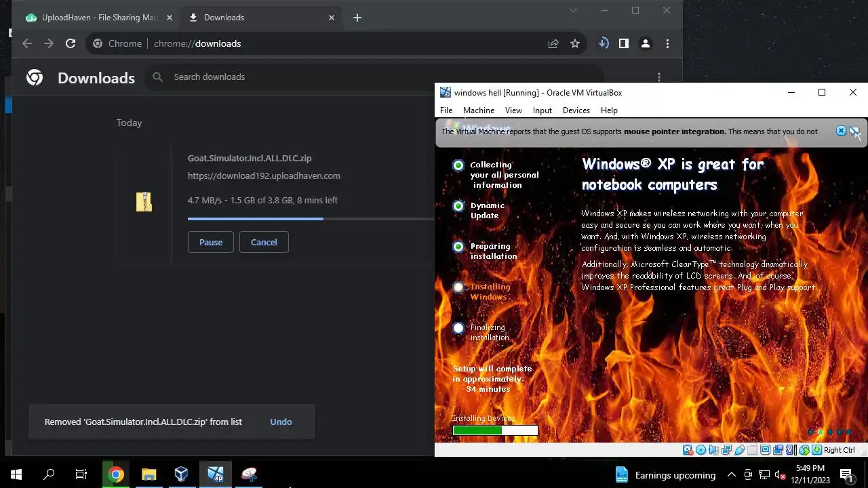
Task: Click optical drive icon in VirtualBox status bar
Action: tap(701, 450)
